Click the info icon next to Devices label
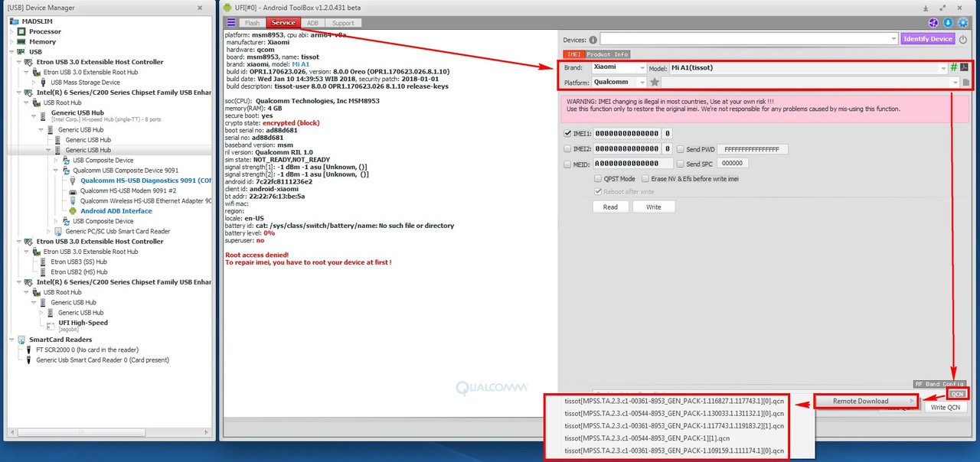Screen dimensions: 980x462 (593, 39)
